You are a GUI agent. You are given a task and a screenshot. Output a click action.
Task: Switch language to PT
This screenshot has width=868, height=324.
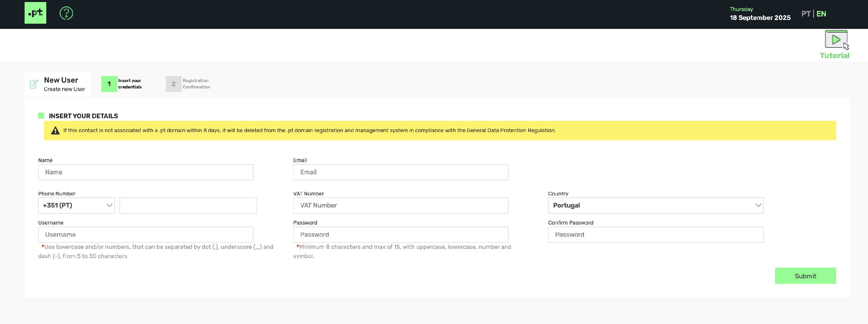point(806,14)
